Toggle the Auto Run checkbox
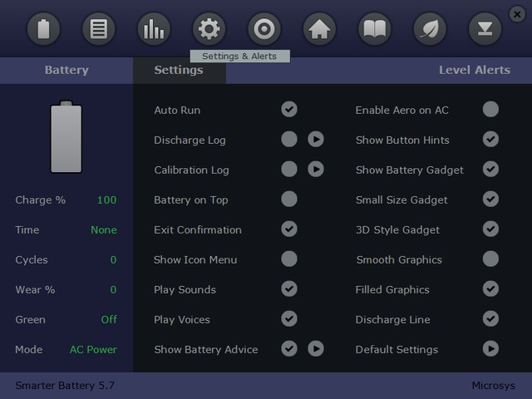 point(289,110)
